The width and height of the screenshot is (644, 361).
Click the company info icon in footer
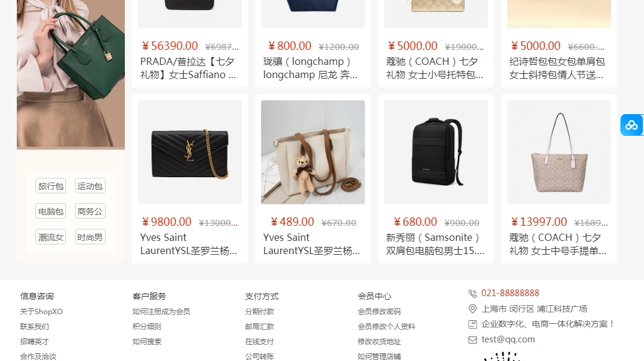472,324
